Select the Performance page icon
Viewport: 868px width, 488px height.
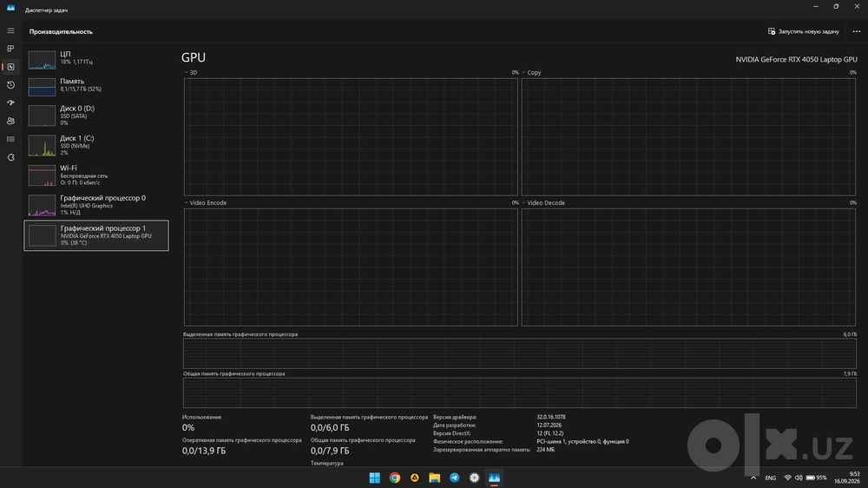tap(10, 67)
